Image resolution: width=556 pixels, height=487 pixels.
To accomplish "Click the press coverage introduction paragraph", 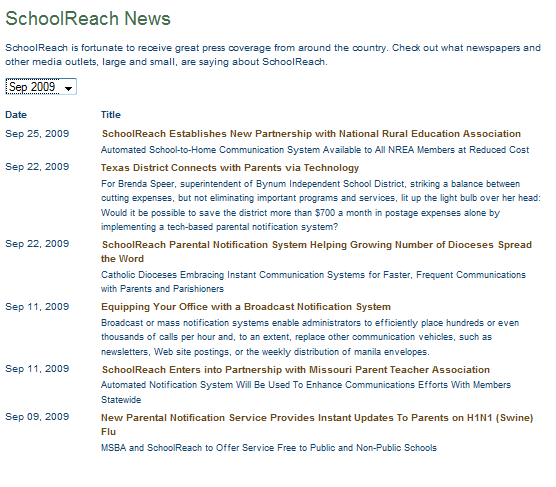I will point(273,55).
